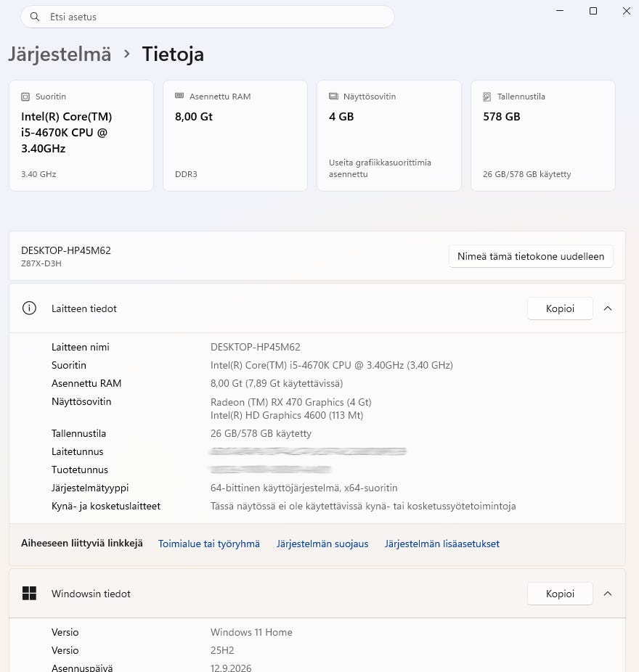This screenshot has height=672, width=639.
Task: Select the Asennuspäivä date 12.9.2026
Action: point(231,668)
